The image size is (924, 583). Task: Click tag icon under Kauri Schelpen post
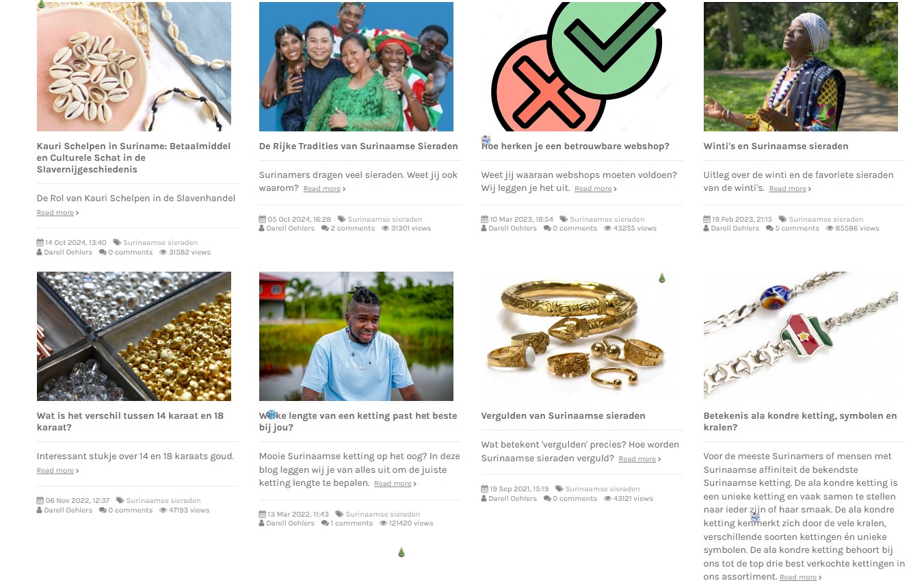coord(117,243)
